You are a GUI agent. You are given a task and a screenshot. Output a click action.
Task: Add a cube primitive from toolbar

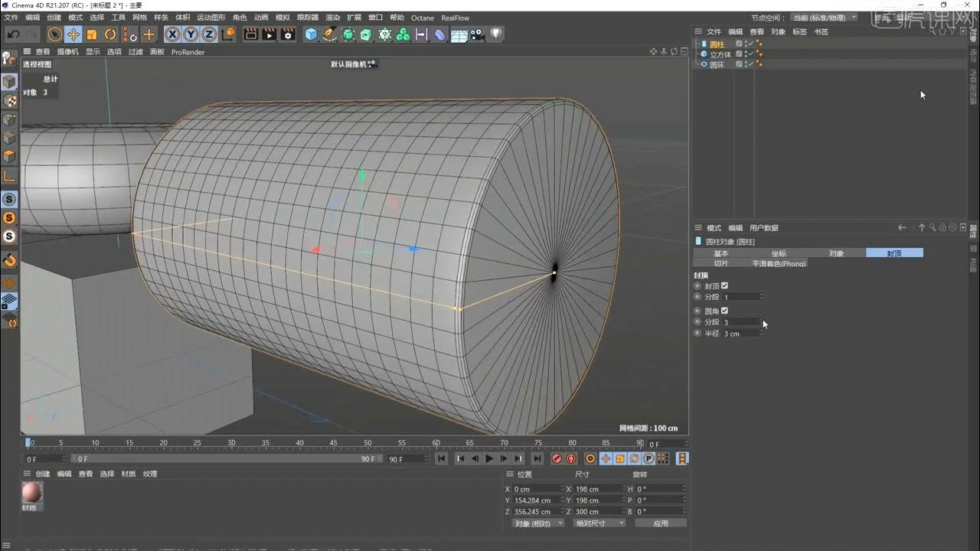click(311, 34)
